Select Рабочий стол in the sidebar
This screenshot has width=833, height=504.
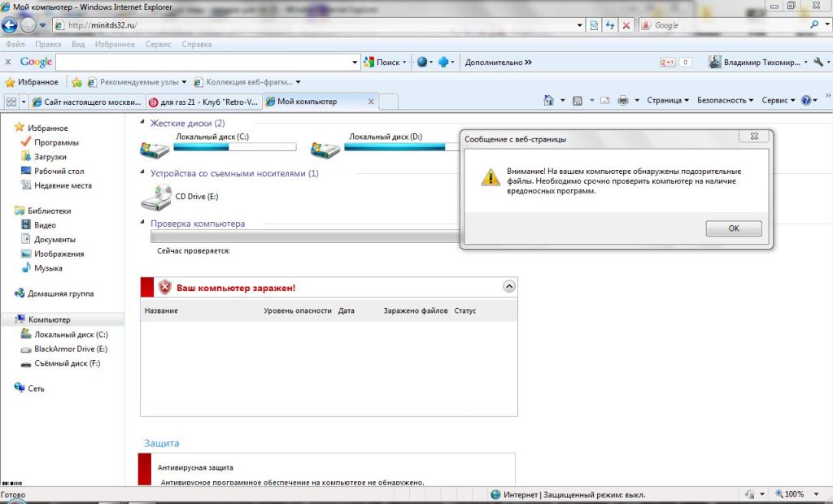tap(59, 171)
